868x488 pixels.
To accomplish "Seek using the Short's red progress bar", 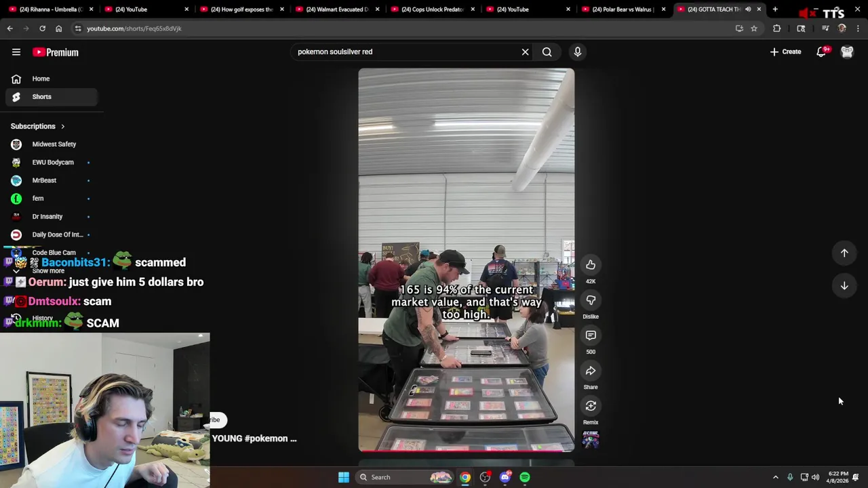I will 467,450.
